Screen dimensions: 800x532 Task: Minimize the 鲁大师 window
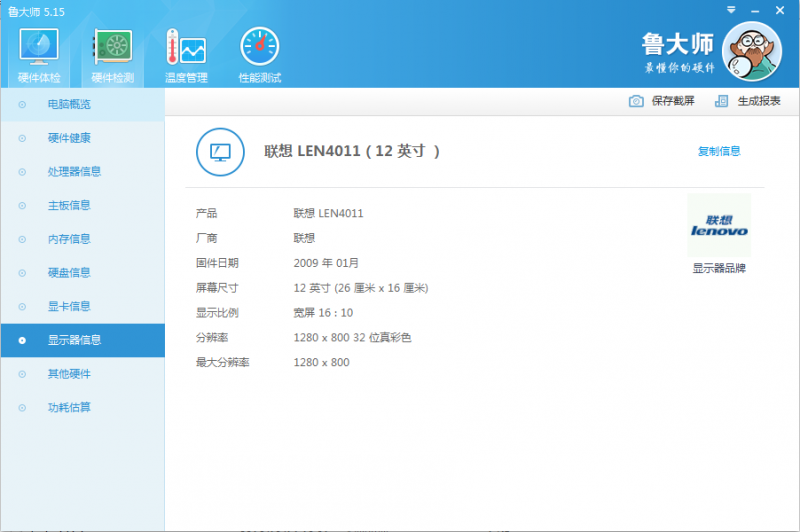(x=755, y=11)
